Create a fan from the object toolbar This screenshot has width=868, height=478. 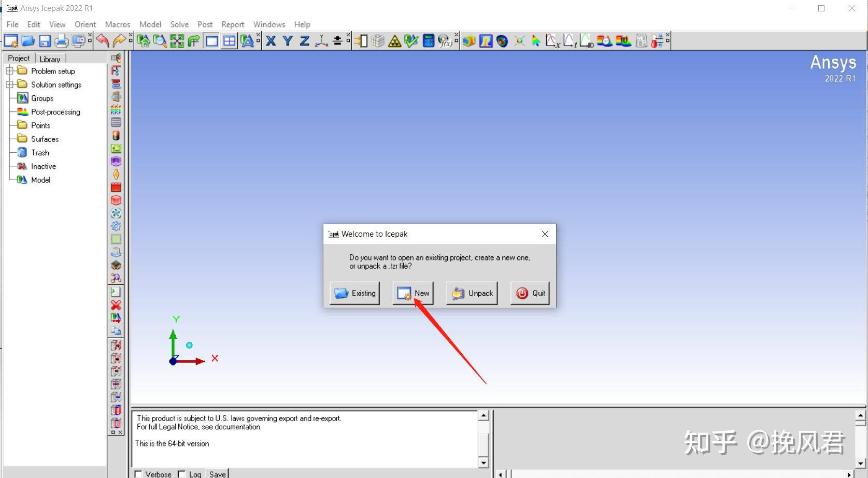point(116,213)
